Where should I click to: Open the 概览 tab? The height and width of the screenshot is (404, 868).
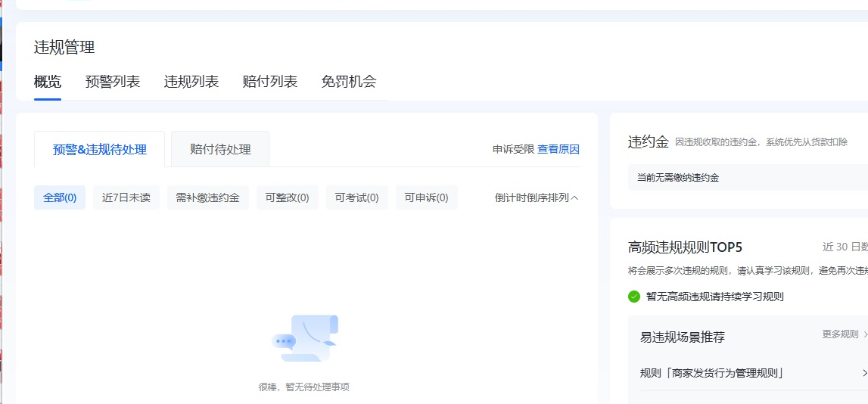(x=48, y=82)
